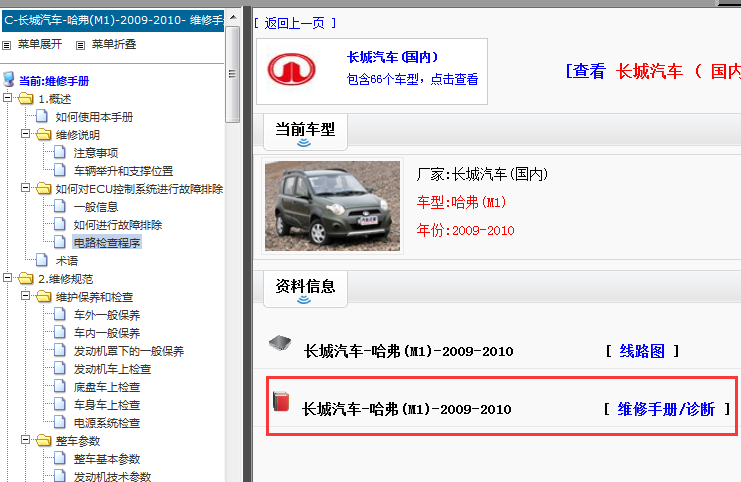
Task: Click the tree panel scrollbar thumb
Action: tap(232, 74)
